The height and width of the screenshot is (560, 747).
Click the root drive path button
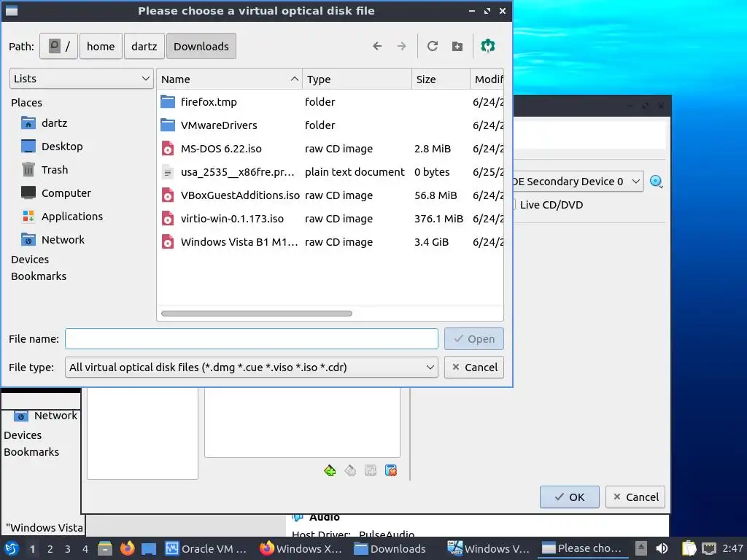click(x=58, y=46)
